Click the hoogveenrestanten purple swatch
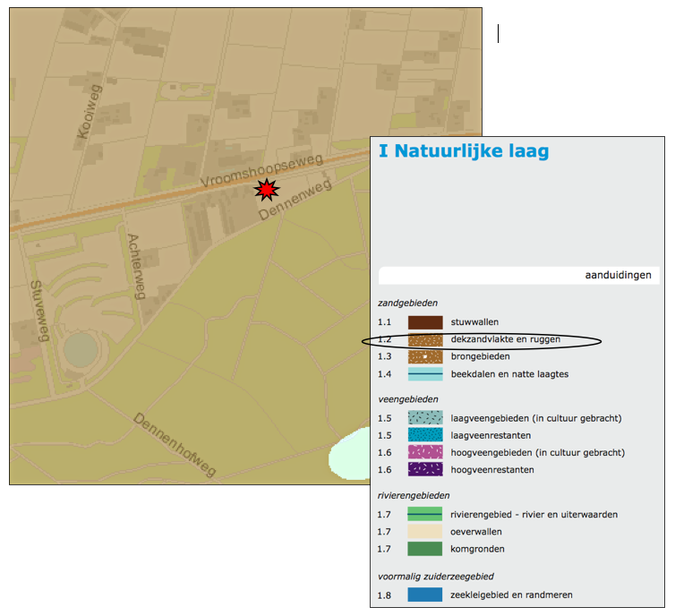 425,469
